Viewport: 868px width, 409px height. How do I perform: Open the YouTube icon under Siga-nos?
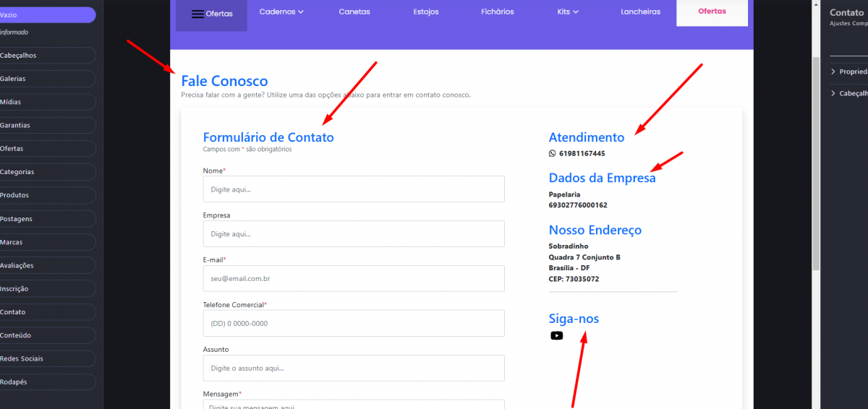[556, 335]
